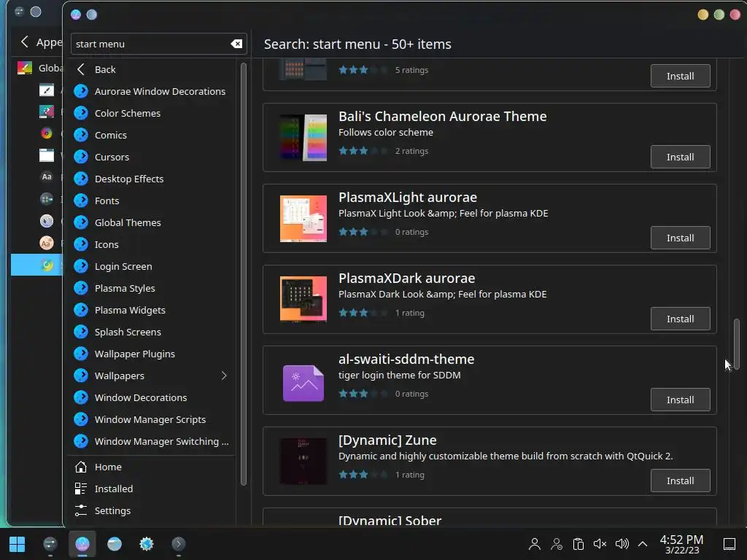Select Cursors category
This screenshot has height=560, width=747.
click(x=152, y=157)
